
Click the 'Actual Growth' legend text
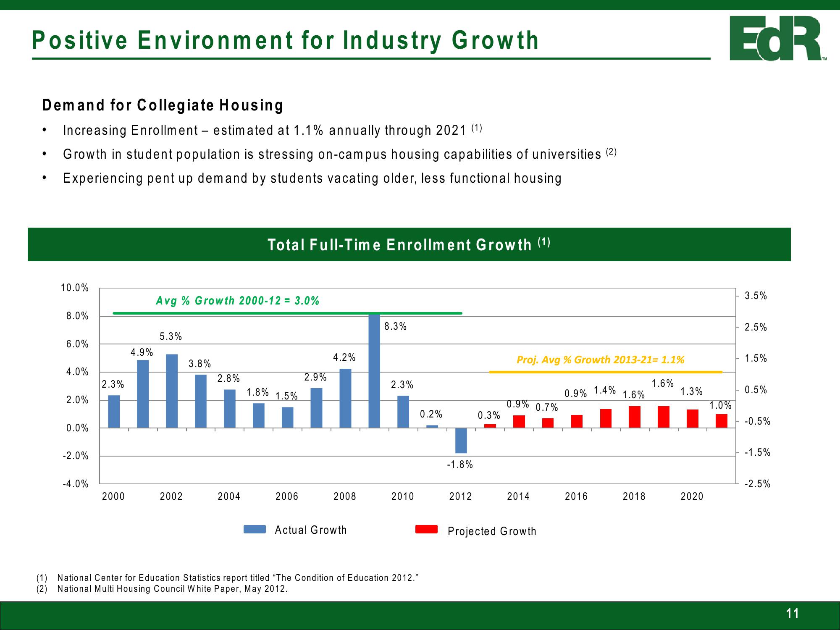point(311,530)
